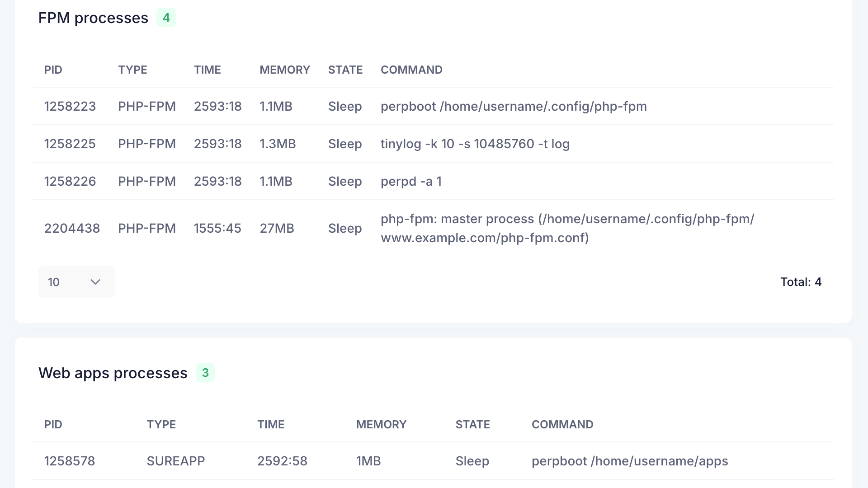Select the tinylog process row PID 1258225
The width and height of the screenshot is (868, 488).
pyautogui.click(x=70, y=144)
